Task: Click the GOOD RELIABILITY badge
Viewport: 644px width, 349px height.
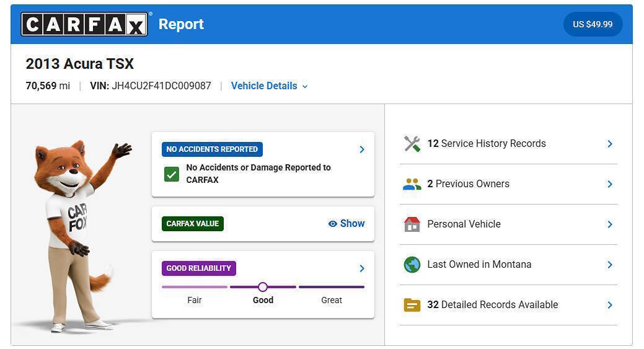Action: 199,268
